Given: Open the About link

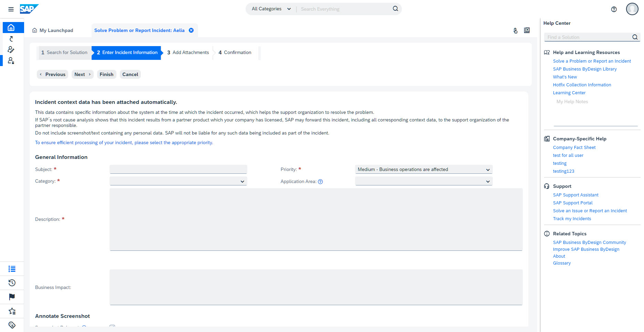Looking at the screenshot, I should pos(559,256).
